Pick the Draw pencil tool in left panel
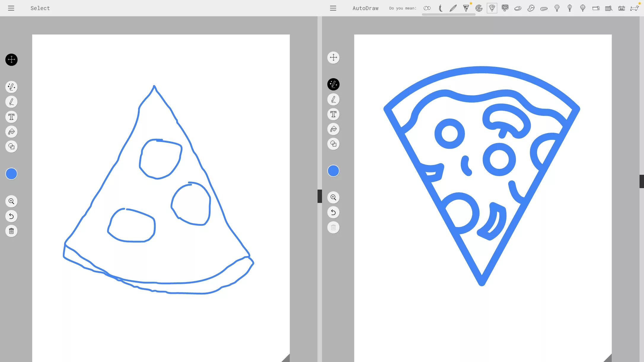 [x=11, y=102]
